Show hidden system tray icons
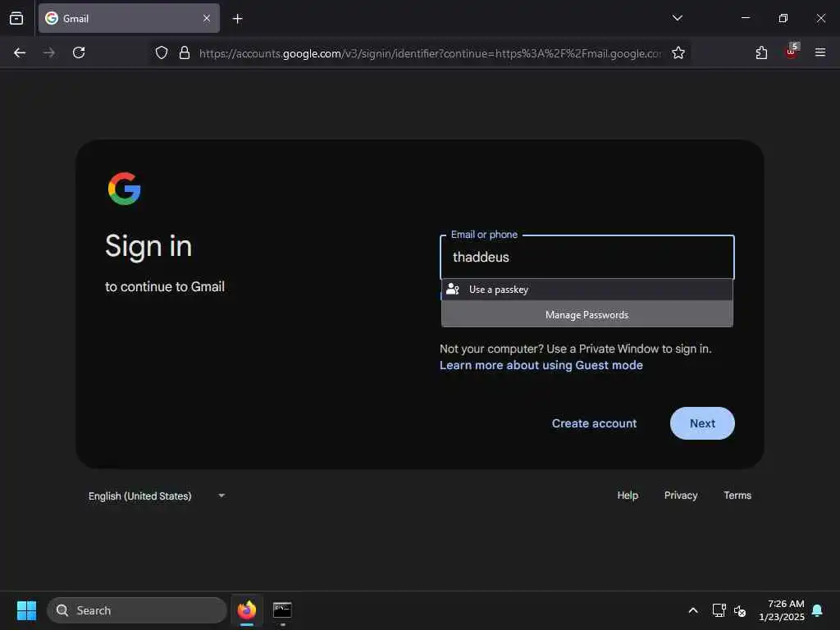 pyautogui.click(x=692, y=610)
